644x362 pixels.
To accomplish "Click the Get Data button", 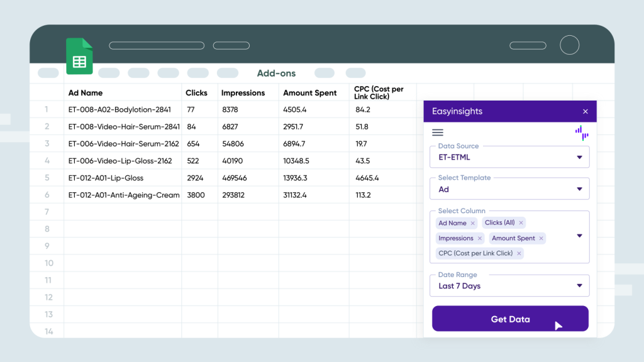I will [509, 319].
